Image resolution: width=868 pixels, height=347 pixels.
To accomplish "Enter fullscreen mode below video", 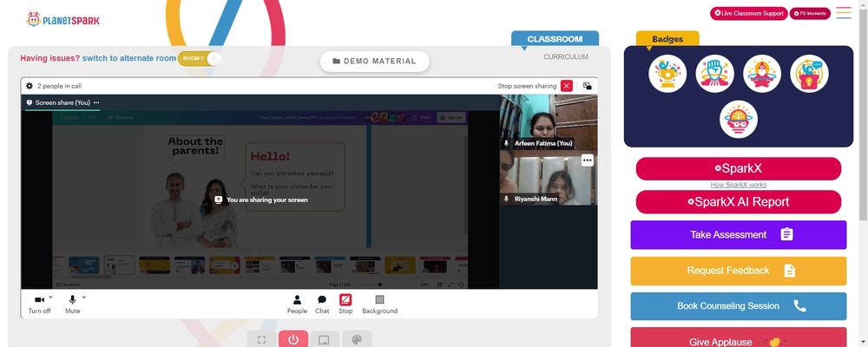I will click(262, 339).
